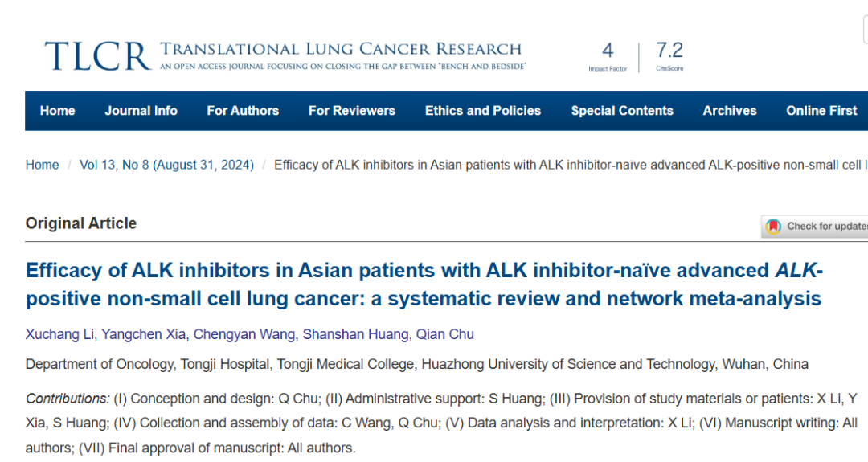
Task: Open Online First articles
Action: click(x=821, y=111)
